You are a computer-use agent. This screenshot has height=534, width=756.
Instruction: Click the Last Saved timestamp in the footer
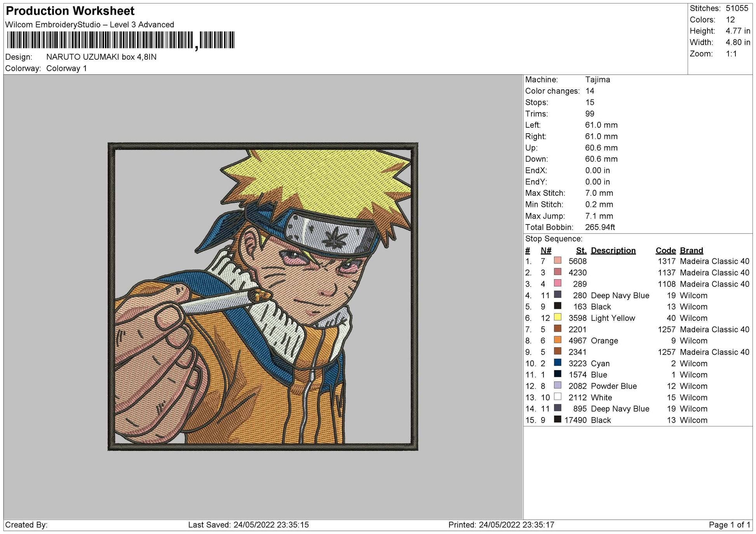[x=247, y=525]
